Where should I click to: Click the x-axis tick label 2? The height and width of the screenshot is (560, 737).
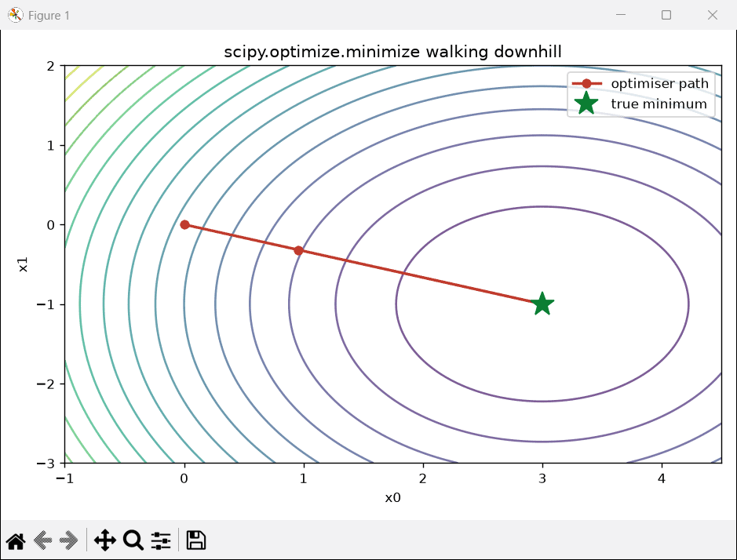coord(423,478)
